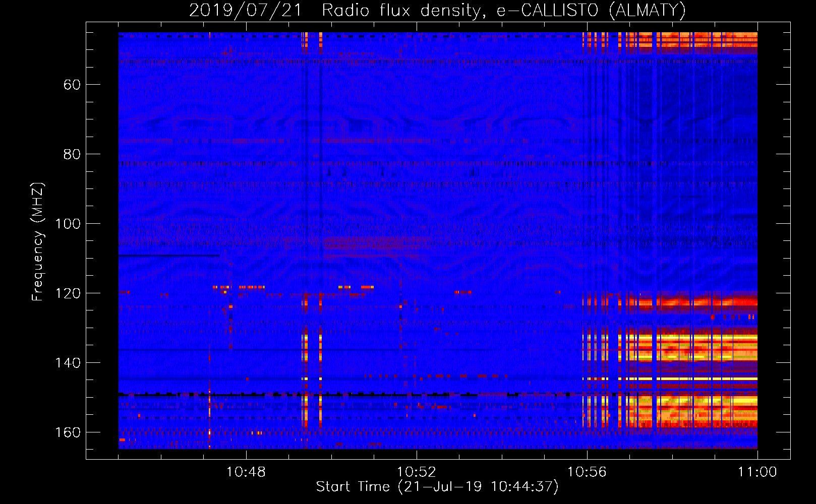Click the '11:00' time tick label
The image size is (816, 504).
point(757,472)
